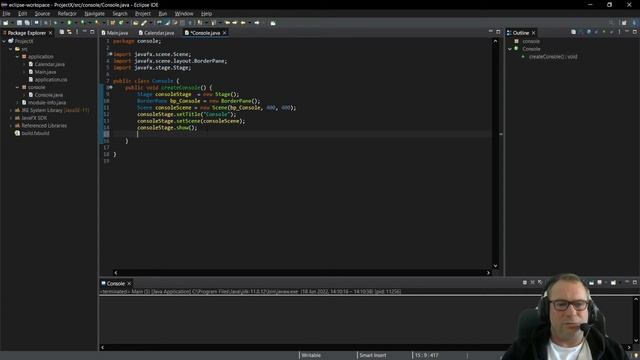Fold the import block in editor
This screenshot has width=640, height=360.
point(111,54)
